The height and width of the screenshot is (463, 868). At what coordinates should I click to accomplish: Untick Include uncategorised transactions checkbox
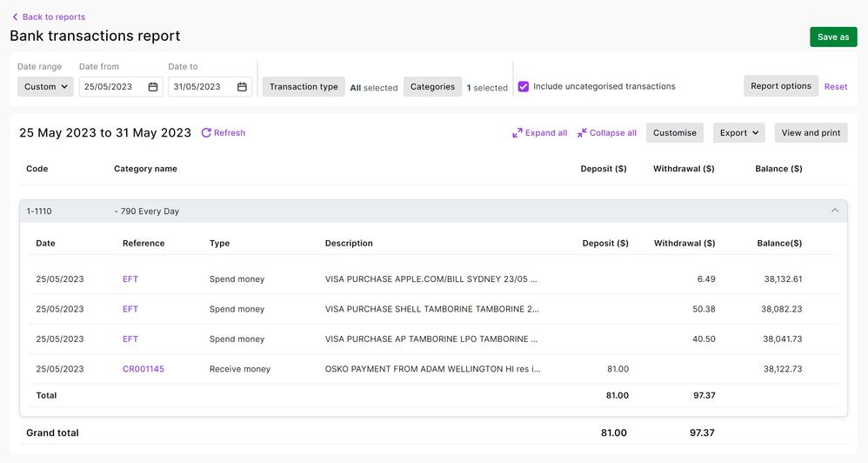click(524, 87)
